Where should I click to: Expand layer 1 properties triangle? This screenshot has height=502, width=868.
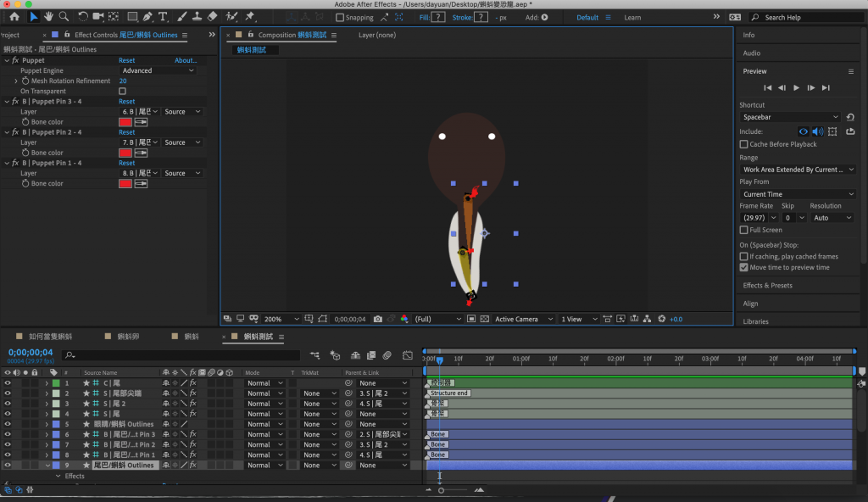pos(47,383)
